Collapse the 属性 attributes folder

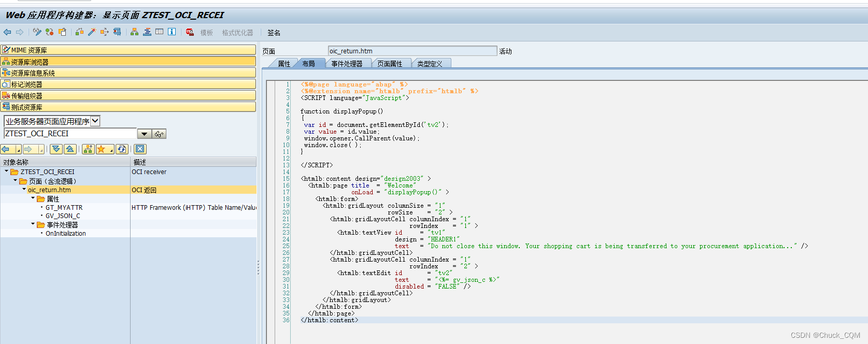(33, 198)
